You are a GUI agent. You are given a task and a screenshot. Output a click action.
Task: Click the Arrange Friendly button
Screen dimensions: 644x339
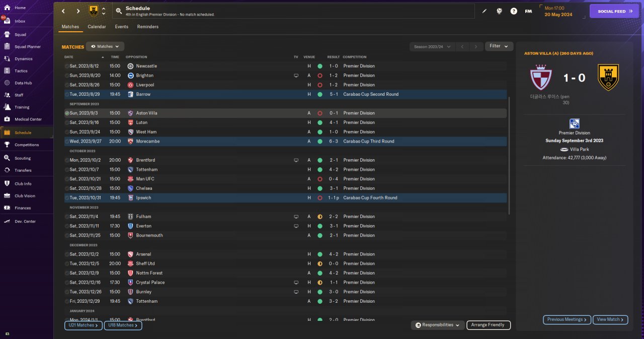click(x=489, y=325)
